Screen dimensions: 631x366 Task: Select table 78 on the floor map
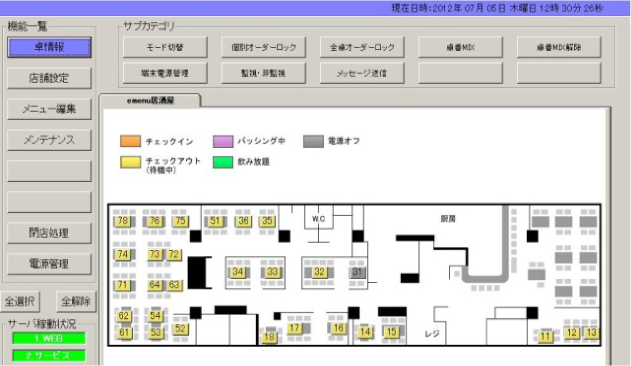click(123, 221)
